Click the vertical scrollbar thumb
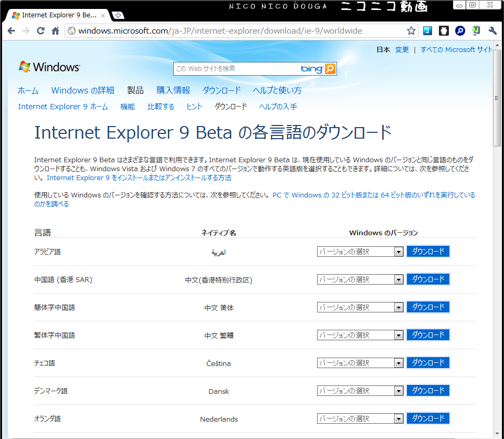This screenshot has width=504, height=439. [497, 98]
